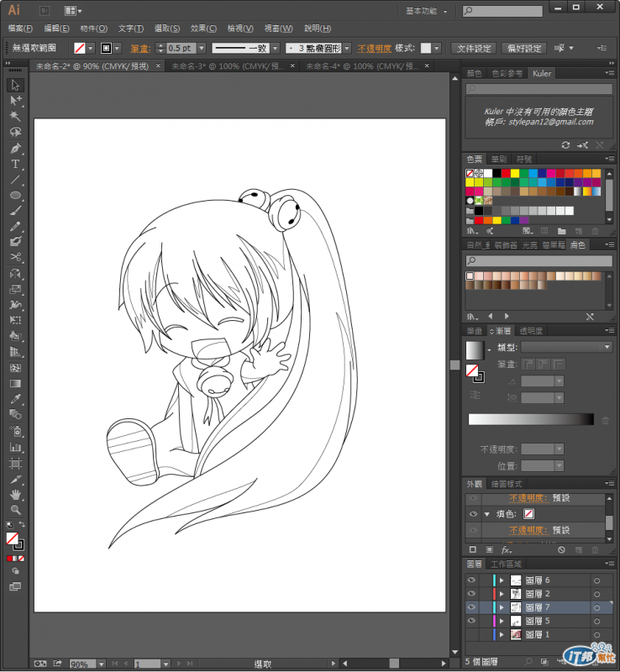620x672 pixels.
Task: Click 不透明度 link under 填色 row
Action: pos(528,531)
